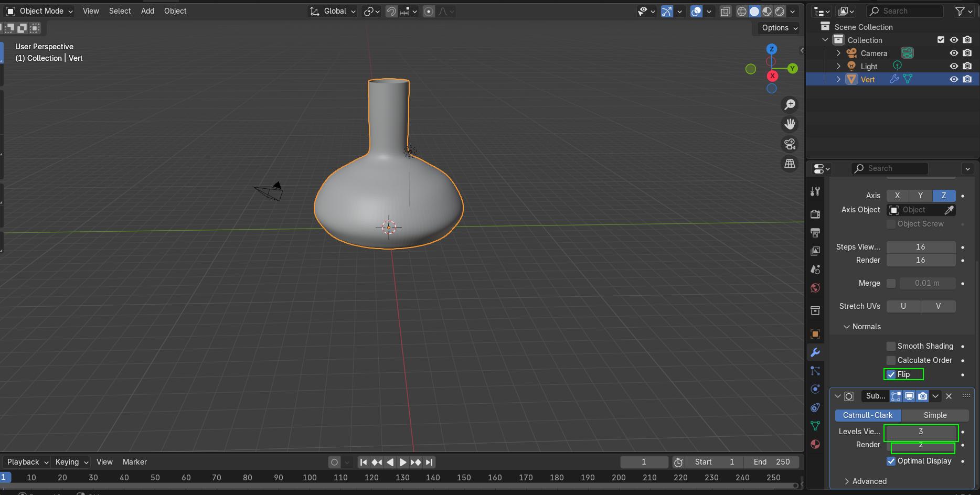Open the Object Constraints properties tab

click(815, 407)
